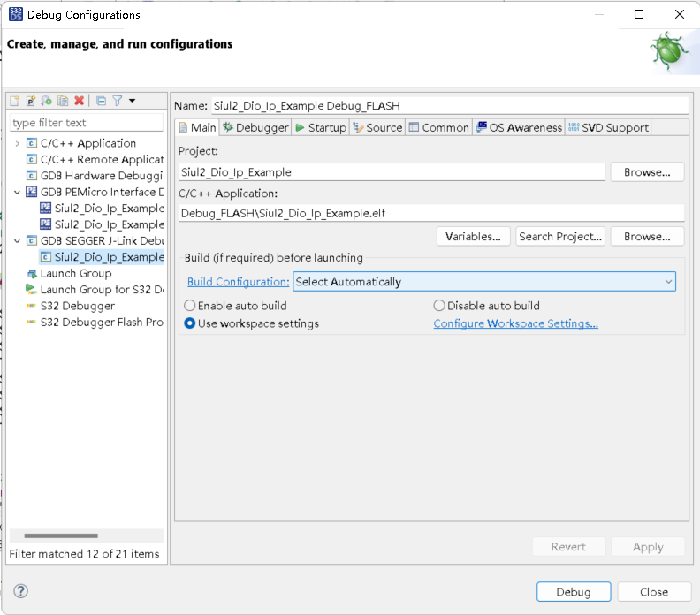This screenshot has height=615, width=700.
Task: Click the help question mark icon
Action: click(x=21, y=591)
